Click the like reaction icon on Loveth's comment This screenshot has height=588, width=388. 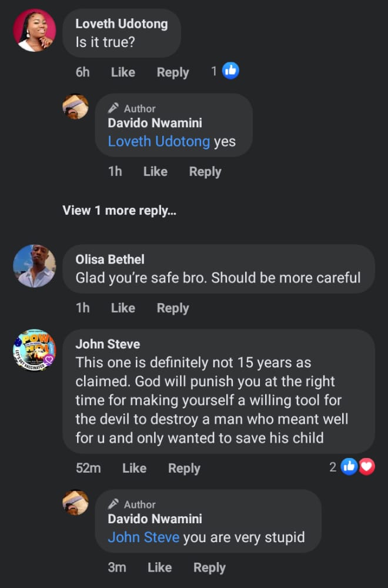click(231, 71)
